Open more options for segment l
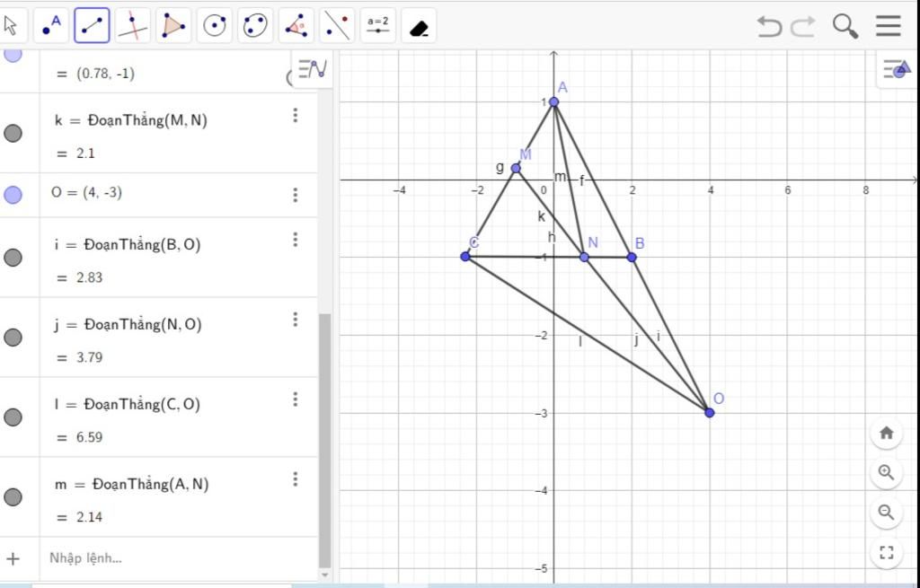Image resolution: width=920 pixels, height=588 pixels. pyautogui.click(x=295, y=399)
